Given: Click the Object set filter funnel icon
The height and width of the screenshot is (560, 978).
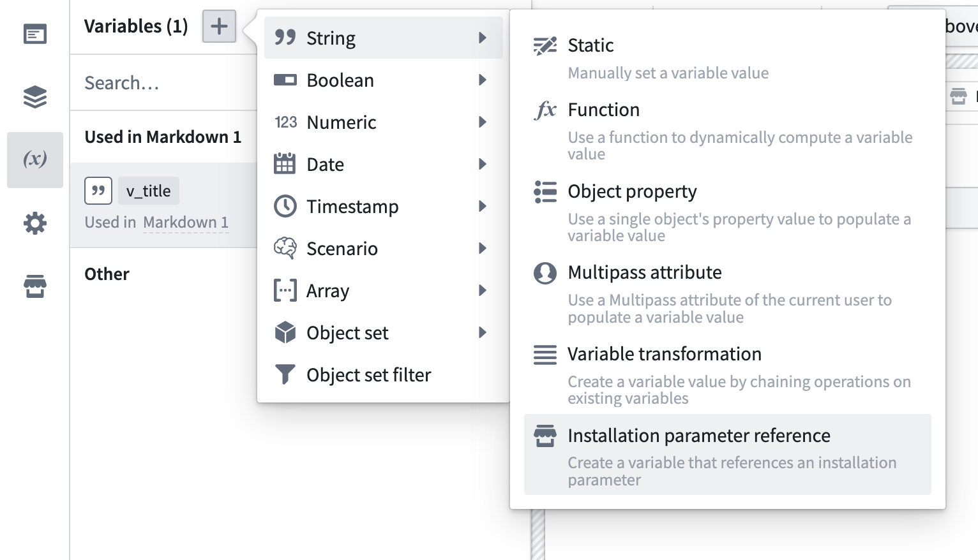Looking at the screenshot, I should 285,374.
